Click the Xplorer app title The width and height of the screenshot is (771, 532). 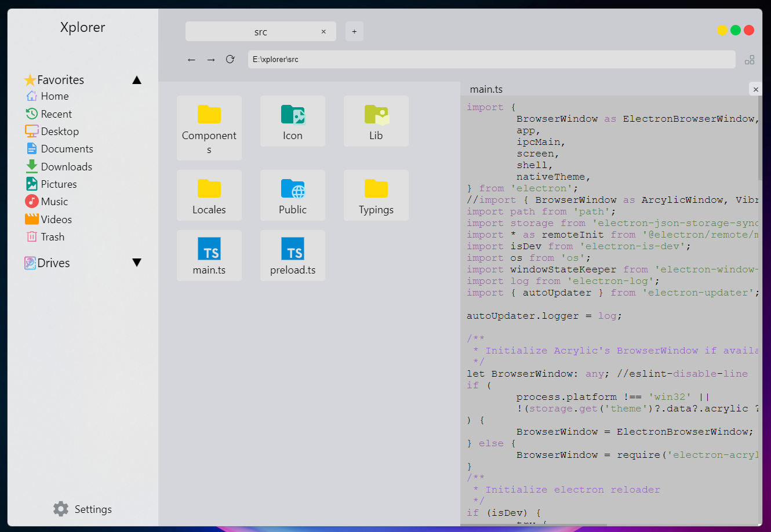click(x=83, y=27)
